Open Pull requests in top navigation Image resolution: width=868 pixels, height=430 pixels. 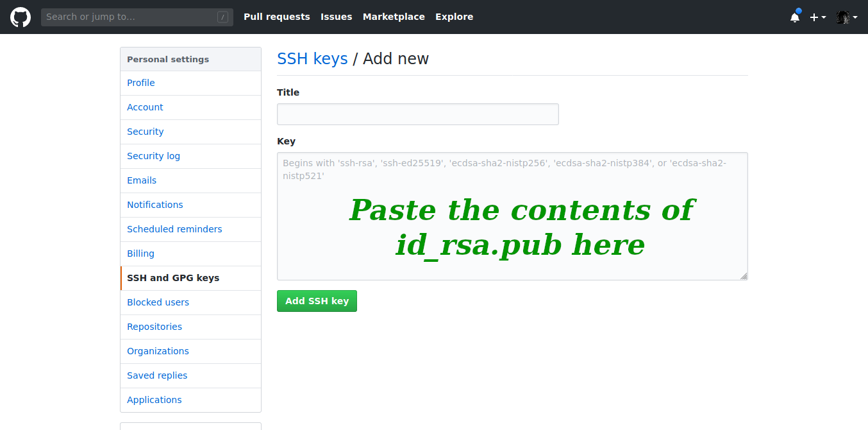276,17
